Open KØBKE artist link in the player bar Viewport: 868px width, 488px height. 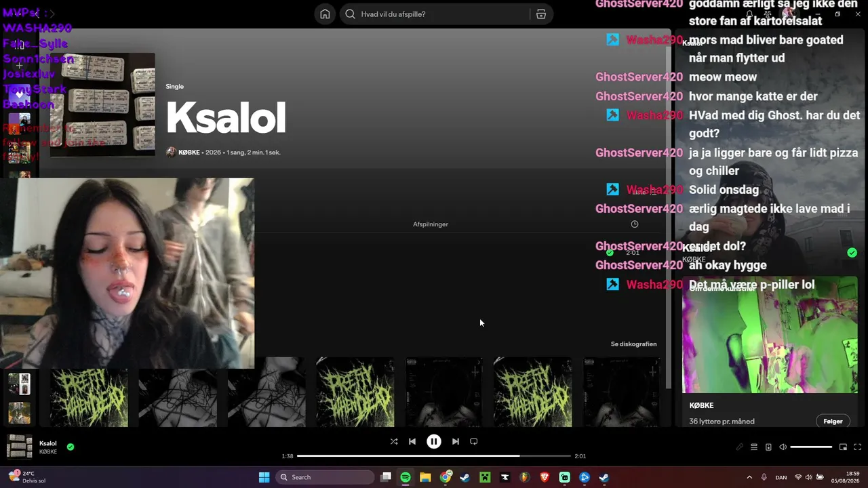coord(48,451)
